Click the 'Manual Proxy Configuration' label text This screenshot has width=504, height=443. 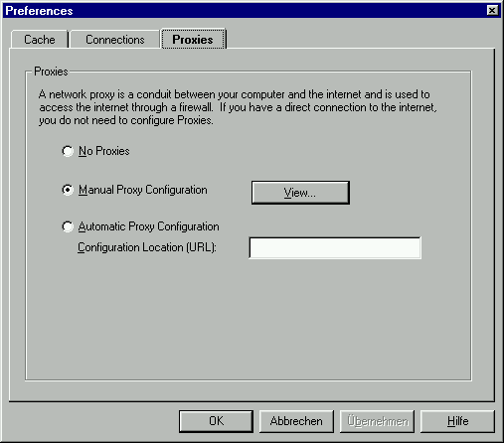tap(142, 190)
